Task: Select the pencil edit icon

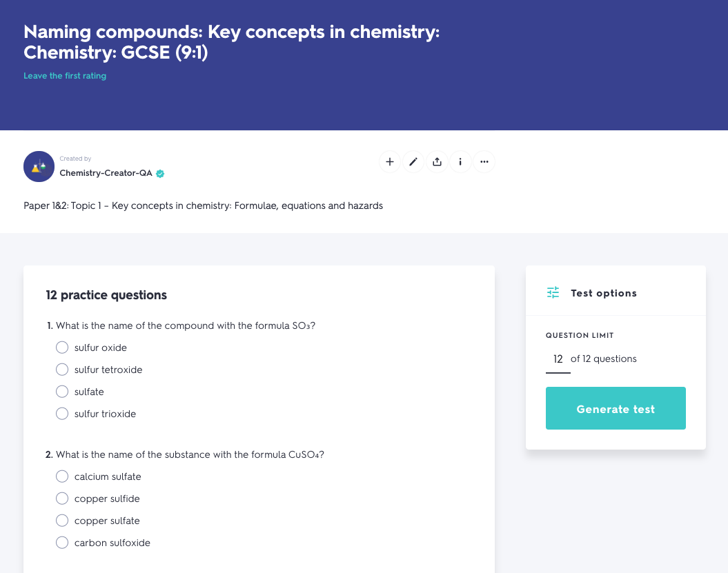Action: pos(413,161)
